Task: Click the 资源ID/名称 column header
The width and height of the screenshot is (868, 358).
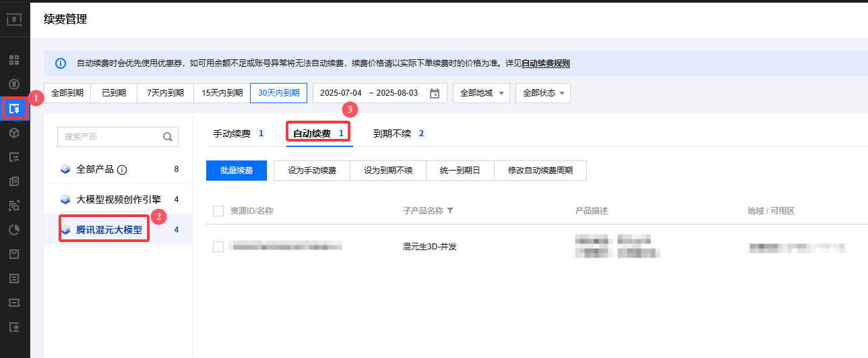Action: pos(251,211)
